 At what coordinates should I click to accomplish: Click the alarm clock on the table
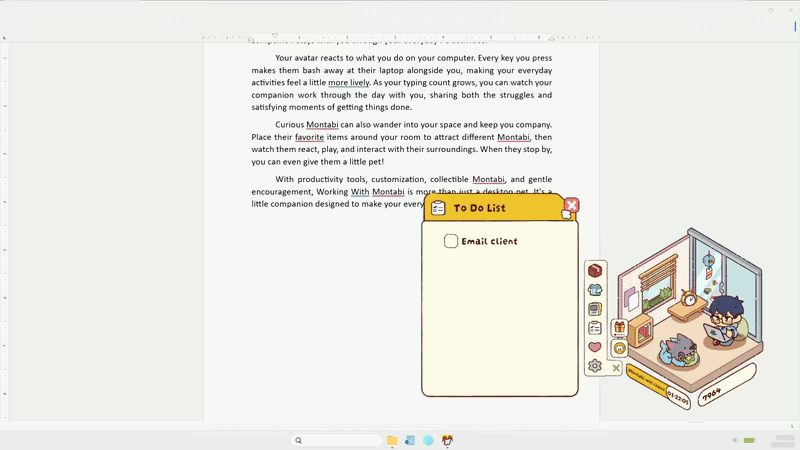click(x=689, y=298)
